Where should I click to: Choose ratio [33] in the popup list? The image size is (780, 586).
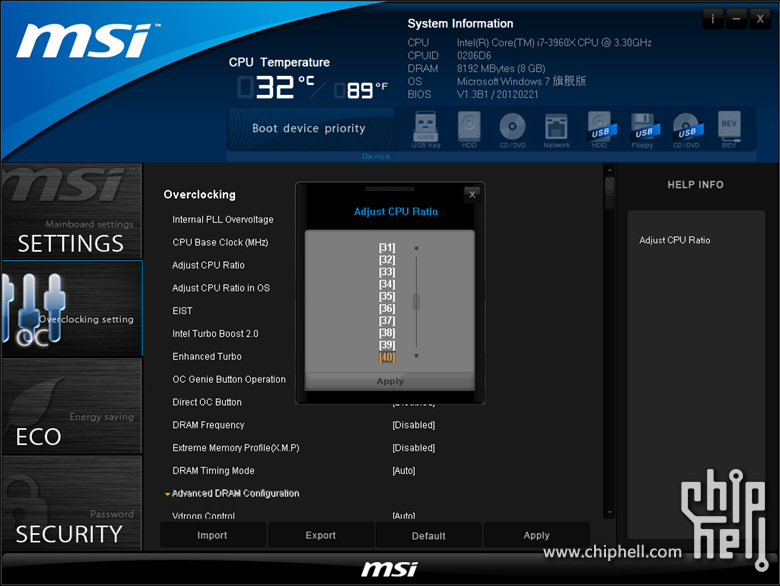click(387, 272)
